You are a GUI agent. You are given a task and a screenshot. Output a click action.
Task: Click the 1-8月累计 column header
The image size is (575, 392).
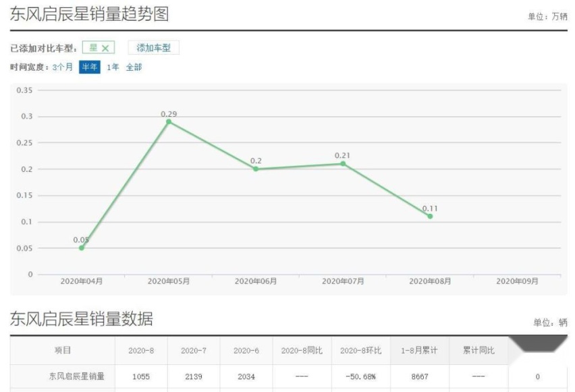(420, 351)
